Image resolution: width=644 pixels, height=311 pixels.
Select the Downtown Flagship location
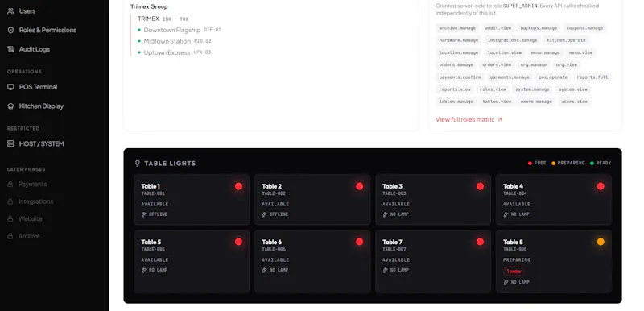pyautogui.click(x=172, y=30)
